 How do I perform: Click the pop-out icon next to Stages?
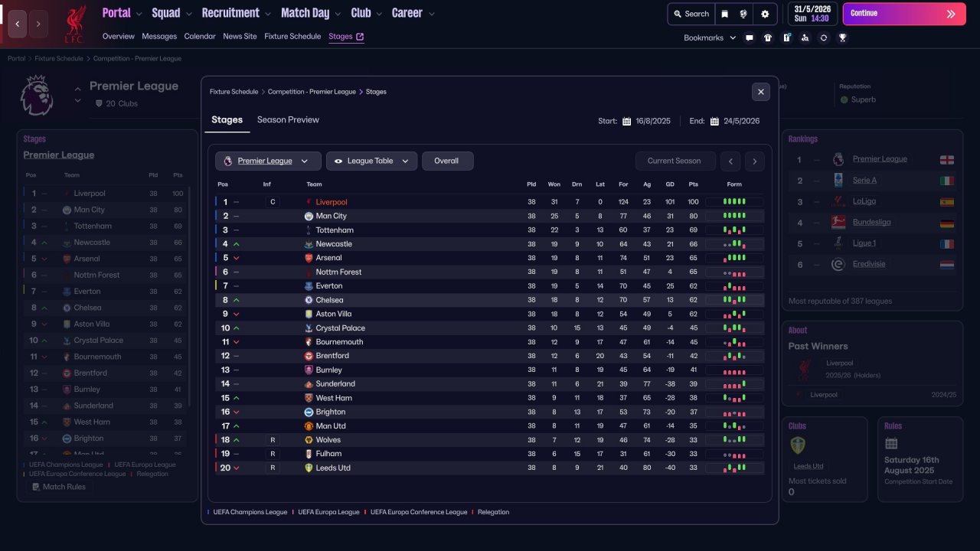pyautogui.click(x=360, y=36)
